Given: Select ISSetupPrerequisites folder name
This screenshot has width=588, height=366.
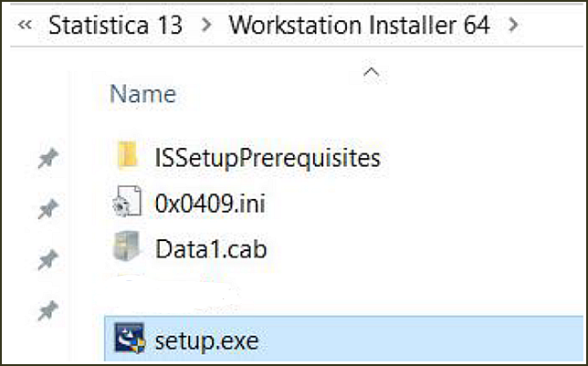Looking at the screenshot, I should (268, 158).
